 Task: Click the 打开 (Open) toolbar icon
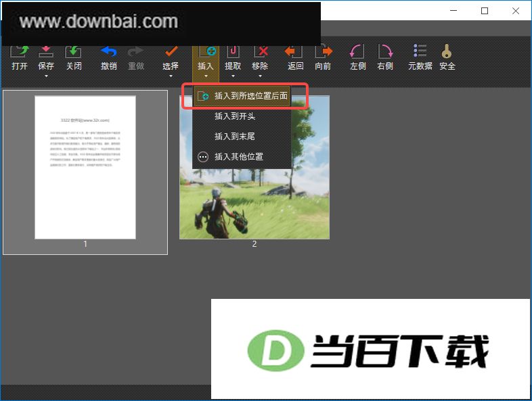20,52
